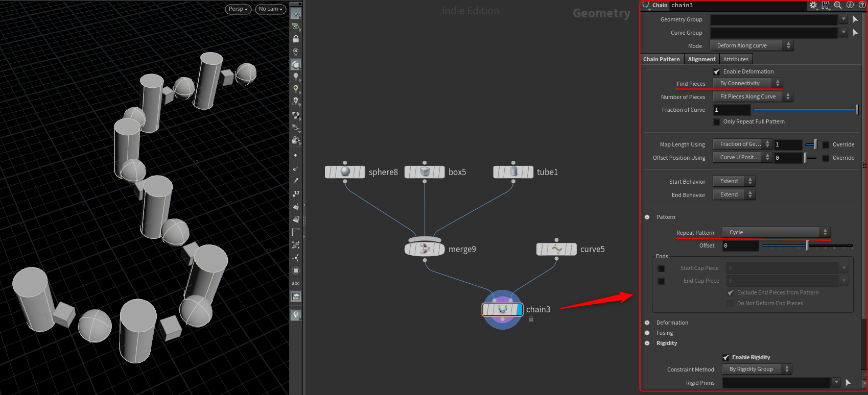This screenshot has width=868, height=395.
Task: Open Number of Pieces dropdown
Action: click(753, 96)
